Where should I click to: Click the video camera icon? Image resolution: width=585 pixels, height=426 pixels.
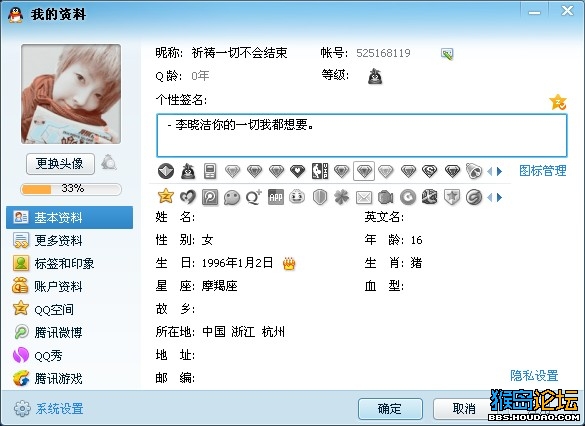tap(385, 197)
